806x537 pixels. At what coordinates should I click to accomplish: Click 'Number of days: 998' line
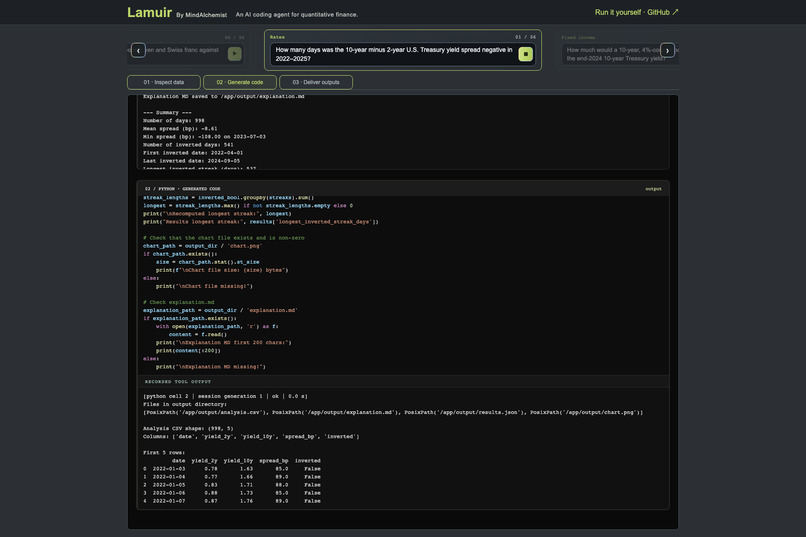click(x=174, y=121)
